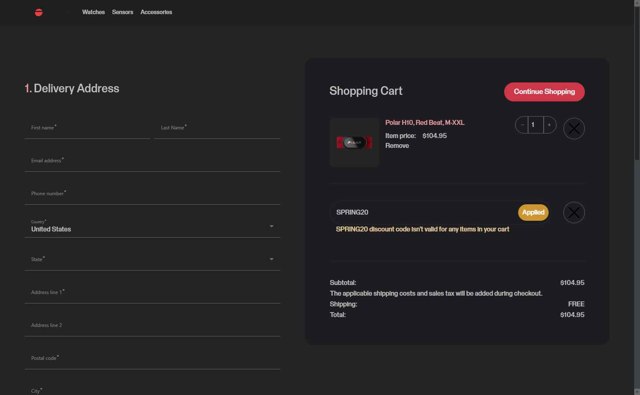Screen dimensions: 640x395
Task: Click the yellow Applied button
Action: coord(533,212)
